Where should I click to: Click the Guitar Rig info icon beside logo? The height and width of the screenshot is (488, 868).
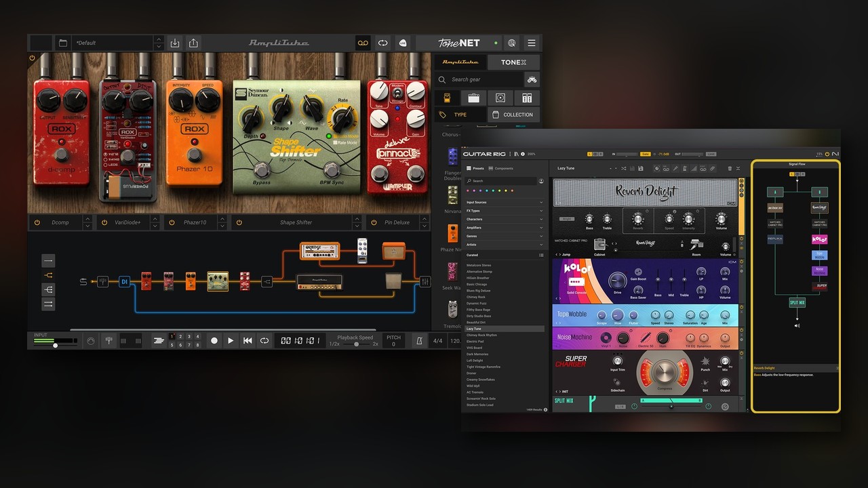[x=523, y=154]
